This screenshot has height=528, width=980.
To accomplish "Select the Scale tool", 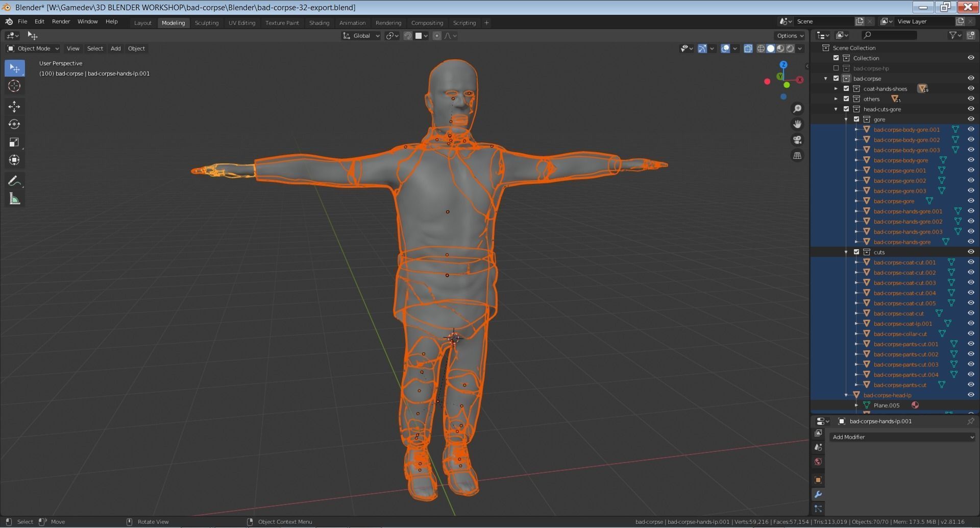I will click(x=14, y=142).
